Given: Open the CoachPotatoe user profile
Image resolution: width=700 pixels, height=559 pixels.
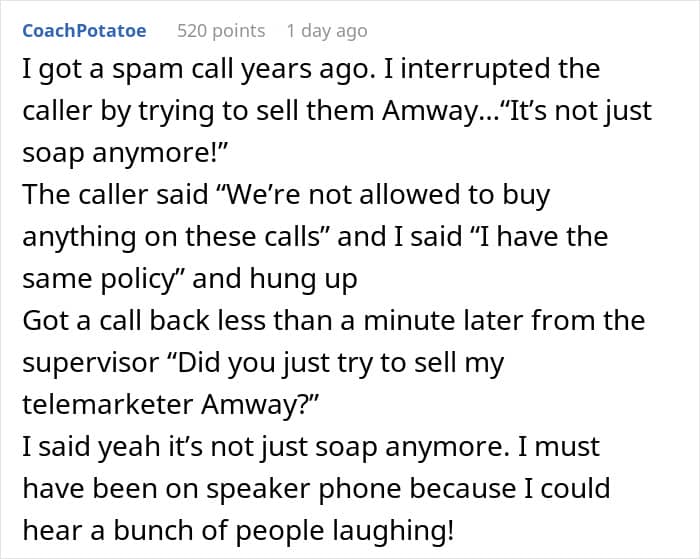Looking at the screenshot, I should pyautogui.click(x=84, y=31).
